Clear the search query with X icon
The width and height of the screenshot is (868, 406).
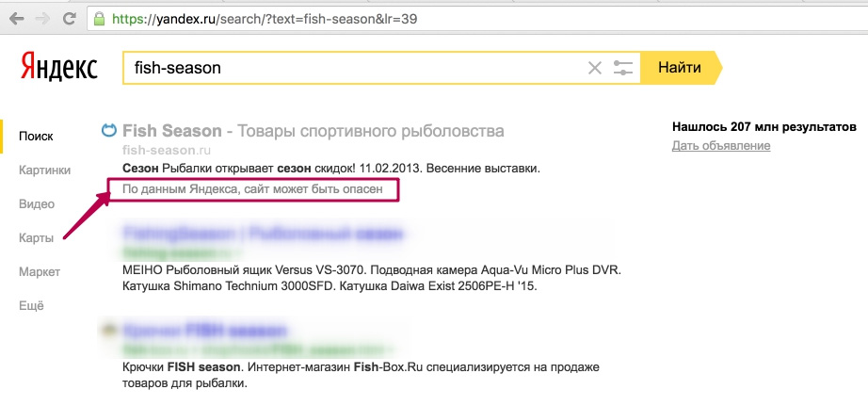(595, 68)
